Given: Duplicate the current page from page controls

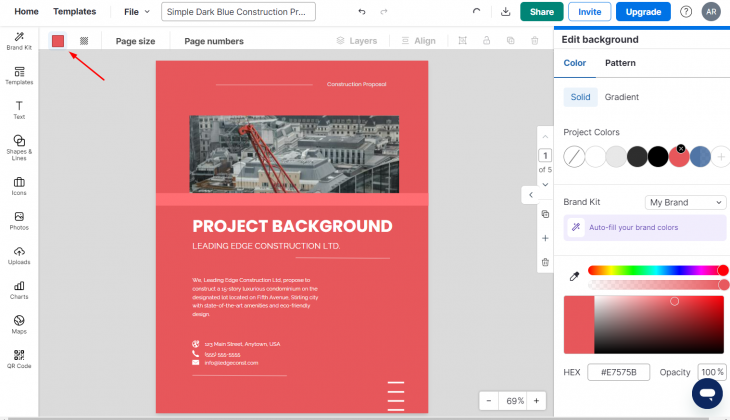Looking at the screenshot, I should [x=545, y=214].
